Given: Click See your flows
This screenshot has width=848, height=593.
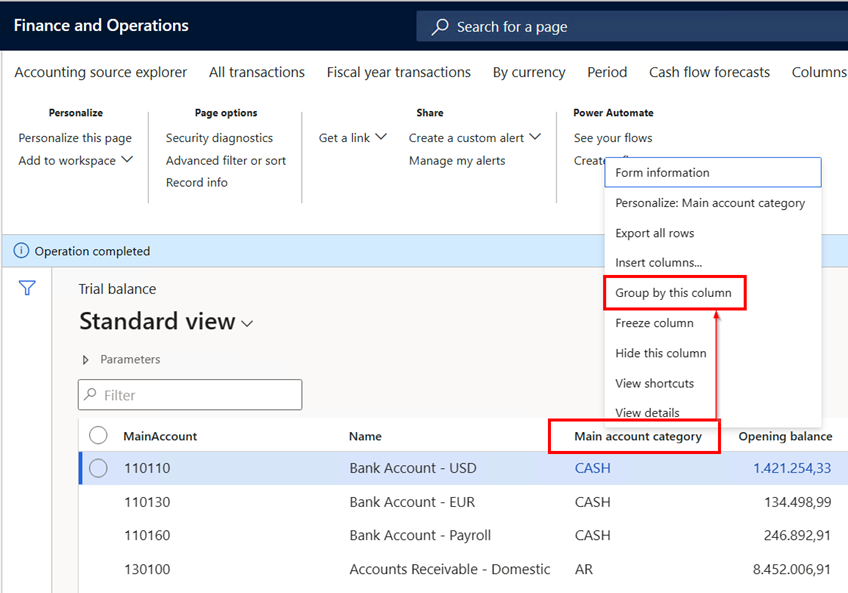Looking at the screenshot, I should pos(613,138).
